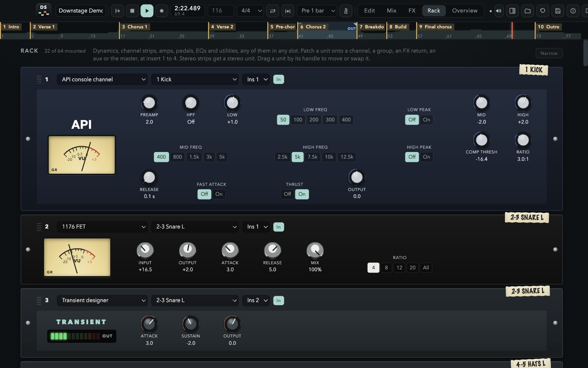Click the revert/history circular arrow icon

(543, 11)
